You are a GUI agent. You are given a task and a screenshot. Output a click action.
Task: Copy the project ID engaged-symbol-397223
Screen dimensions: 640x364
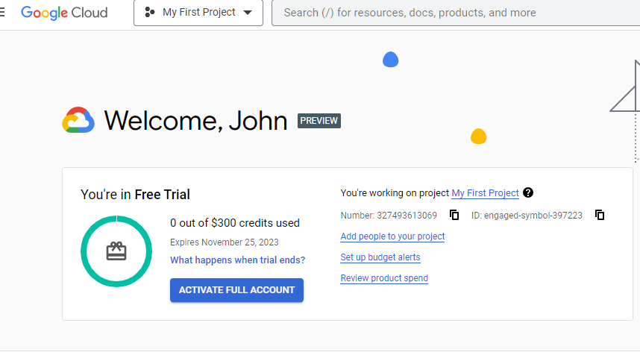[x=600, y=215]
